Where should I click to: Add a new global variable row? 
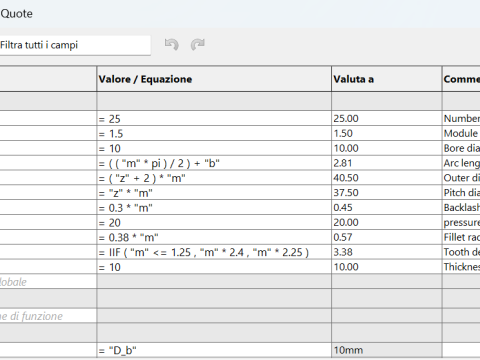pos(48,282)
